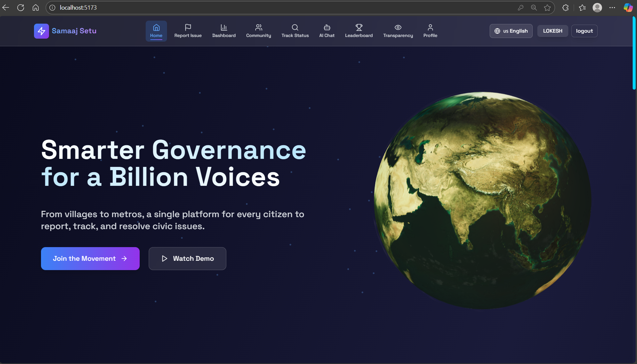Open browser extensions menu
Image resolution: width=637 pixels, height=364 pixels.
pyautogui.click(x=565, y=8)
